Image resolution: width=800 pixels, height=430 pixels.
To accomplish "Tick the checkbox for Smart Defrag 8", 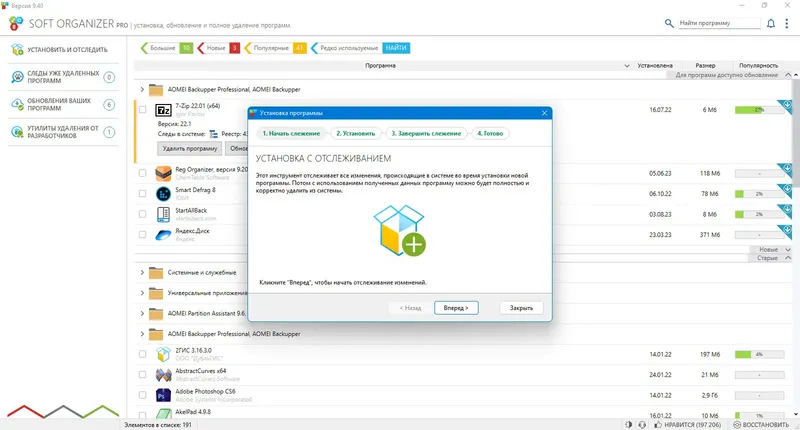I will pyautogui.click(x=142, y=194).
